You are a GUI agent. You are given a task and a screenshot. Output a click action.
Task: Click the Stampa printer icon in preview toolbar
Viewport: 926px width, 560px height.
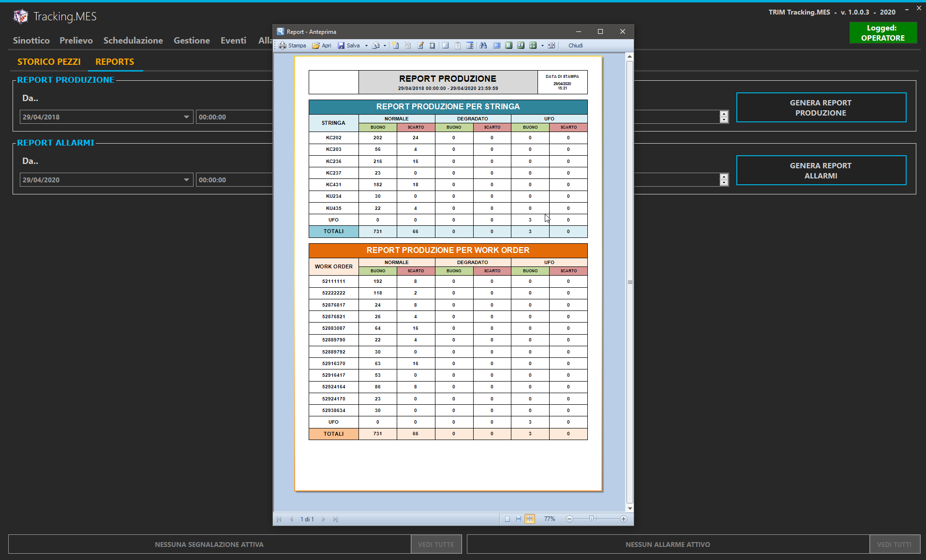[x=283, y=45]
